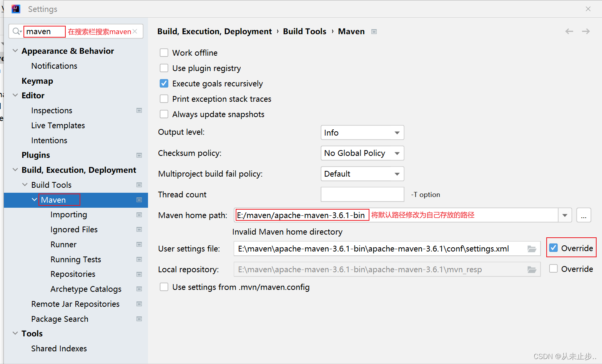
Task: Collapse Build, Execution, Deployment node
Action: [15, 170]
